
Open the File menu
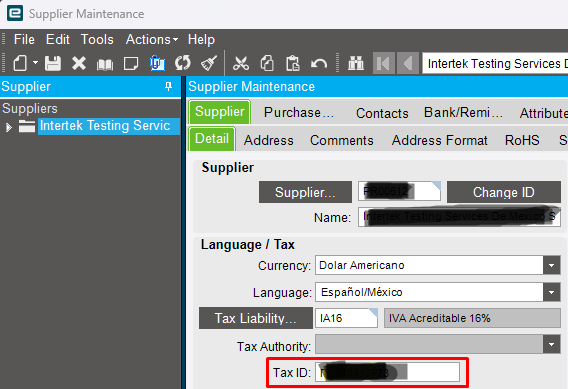coord(24,39)
